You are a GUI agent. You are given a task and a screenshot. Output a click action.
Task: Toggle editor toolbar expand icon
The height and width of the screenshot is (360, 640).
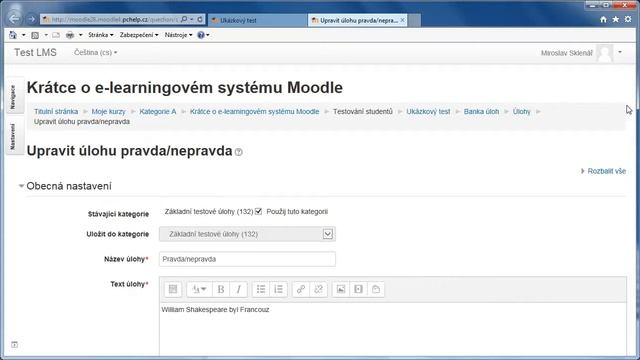coord(173,289)
